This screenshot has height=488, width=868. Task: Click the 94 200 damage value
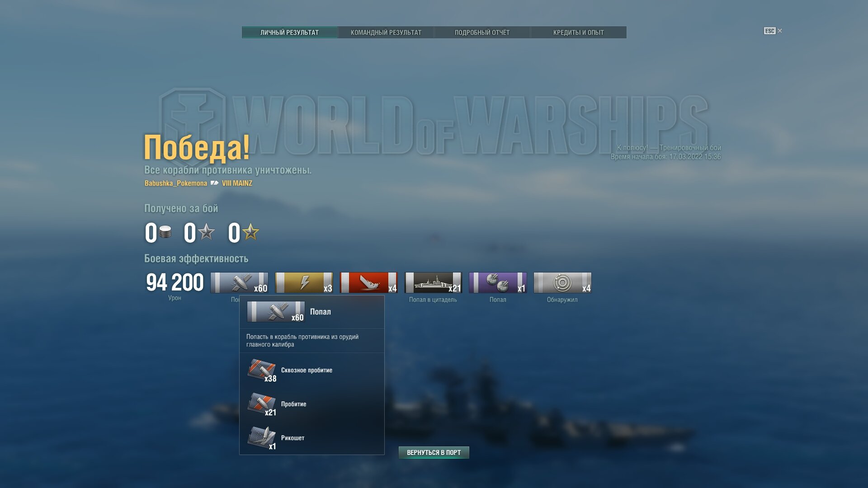(175, 282)
